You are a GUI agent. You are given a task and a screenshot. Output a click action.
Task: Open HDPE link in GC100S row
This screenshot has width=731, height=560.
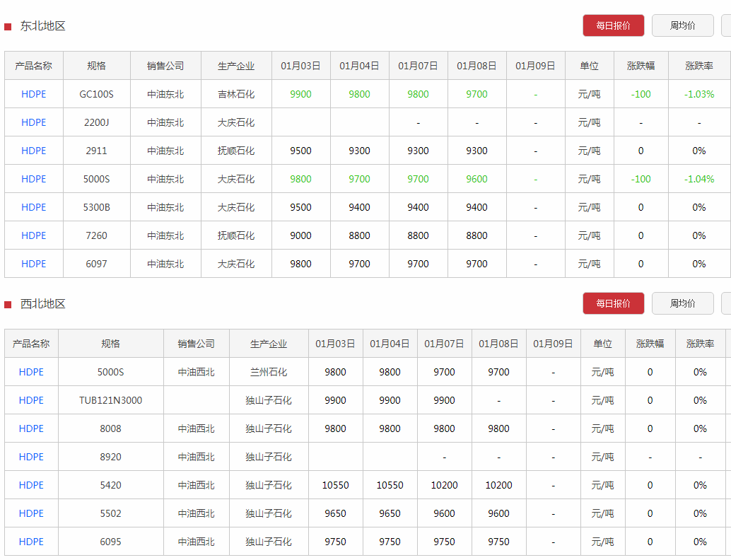point(33,94)
